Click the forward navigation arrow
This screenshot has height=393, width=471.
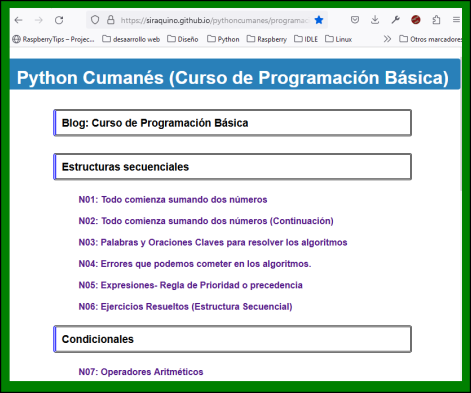tap(39, 20)
